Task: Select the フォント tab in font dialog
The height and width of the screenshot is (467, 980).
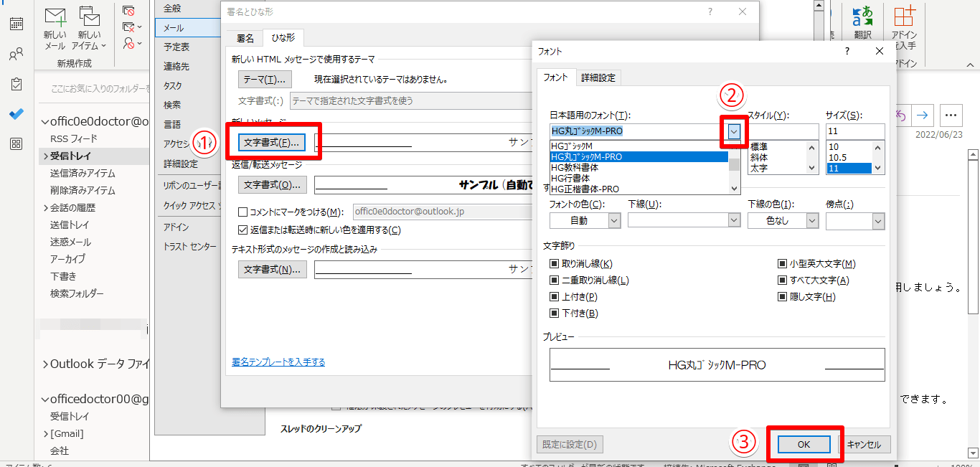Action: (x=555, y=77)
